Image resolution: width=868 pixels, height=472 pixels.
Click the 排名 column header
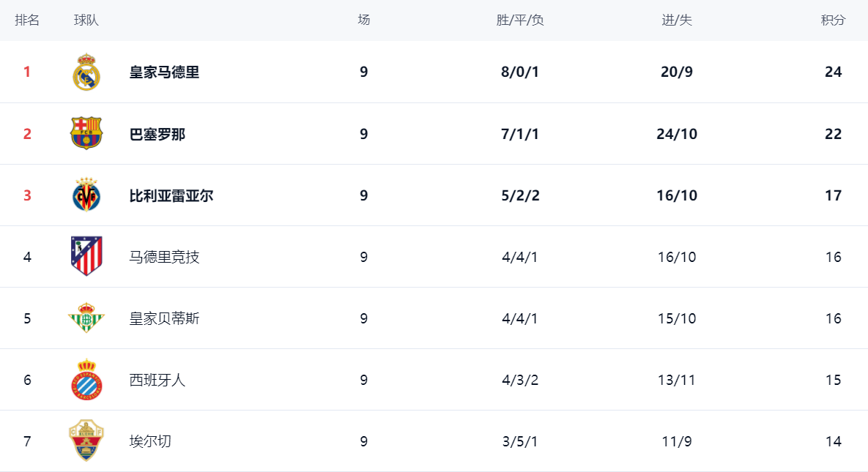coord(27,20)
